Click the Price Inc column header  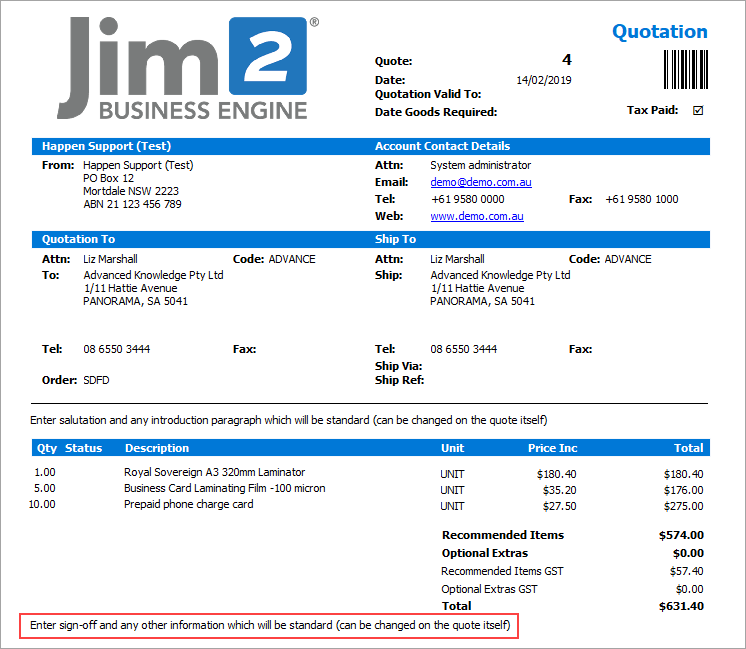(552, 448)
